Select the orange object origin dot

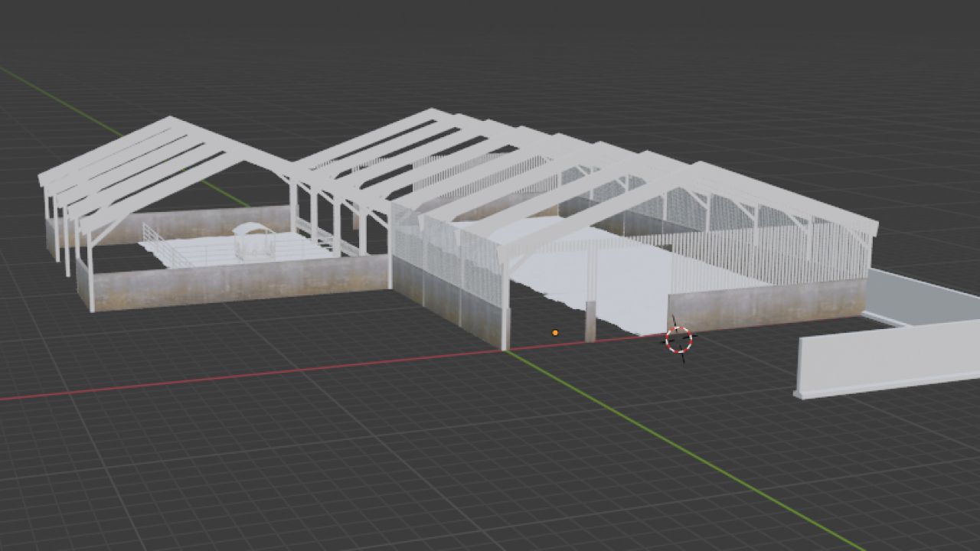[555, 333]
